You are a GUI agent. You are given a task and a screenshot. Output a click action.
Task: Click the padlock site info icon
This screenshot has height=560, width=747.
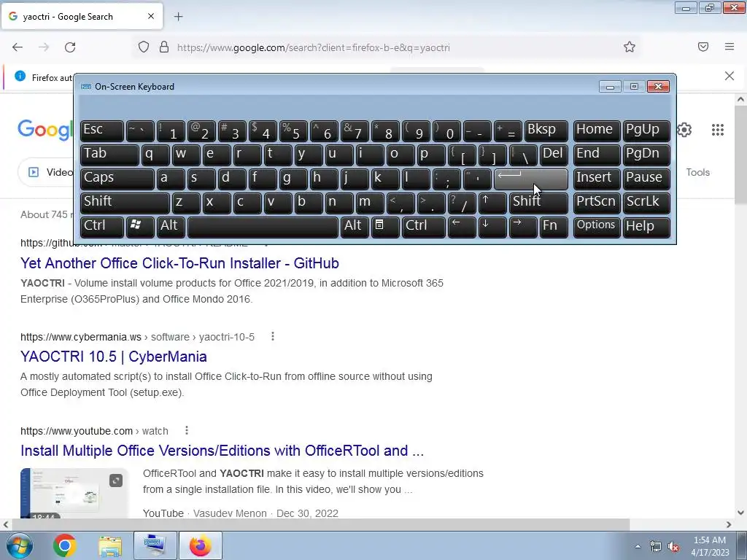164,47
